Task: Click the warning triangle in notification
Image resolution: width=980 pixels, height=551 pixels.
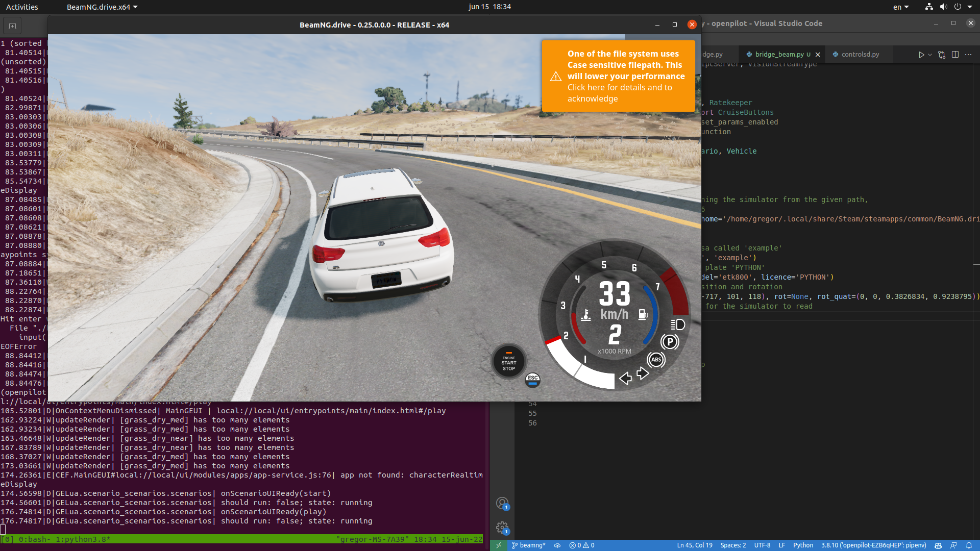Action: [x=556, y=77]
